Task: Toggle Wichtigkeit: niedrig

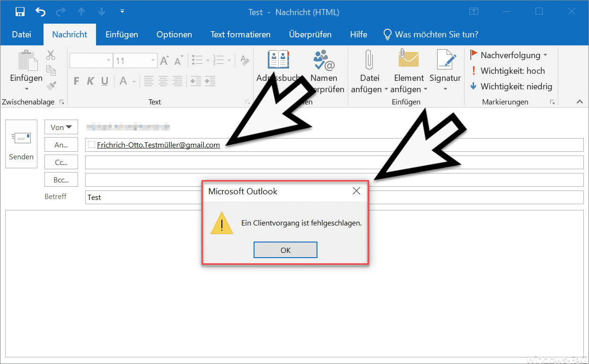Action: pos(510,87)
